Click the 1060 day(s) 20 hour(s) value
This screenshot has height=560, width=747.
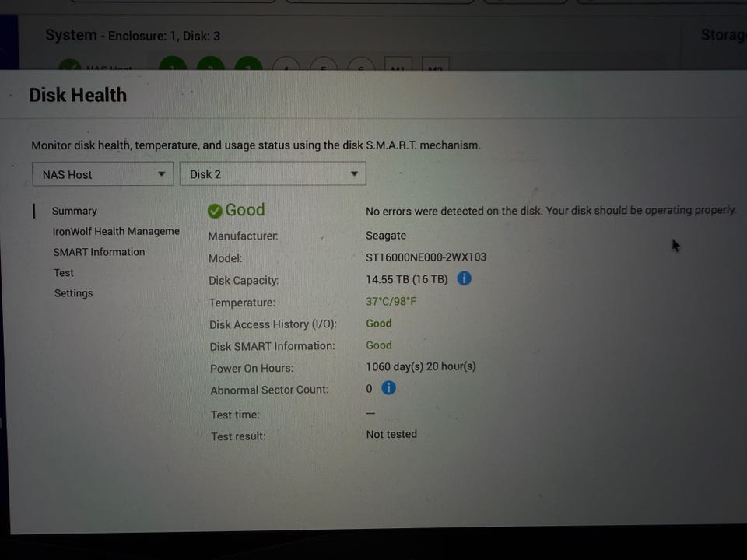tap(421, 366)
